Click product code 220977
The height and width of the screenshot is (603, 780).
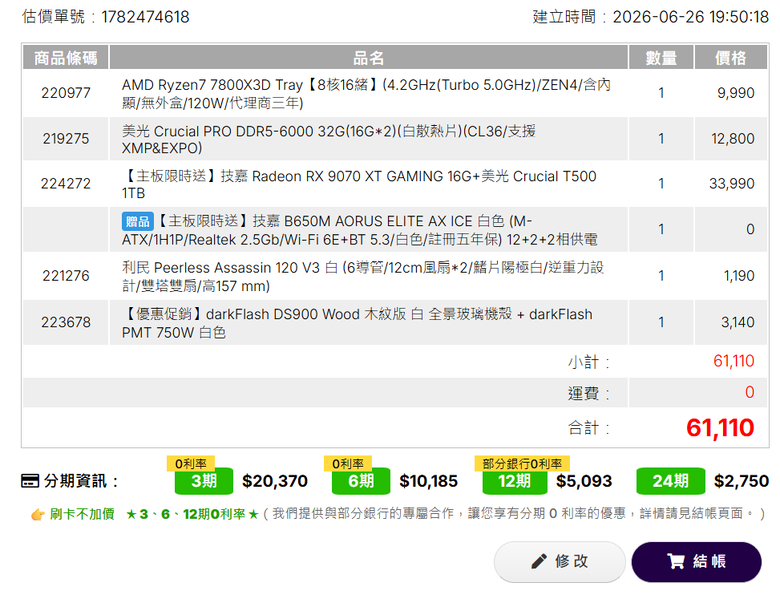(66, 93)
